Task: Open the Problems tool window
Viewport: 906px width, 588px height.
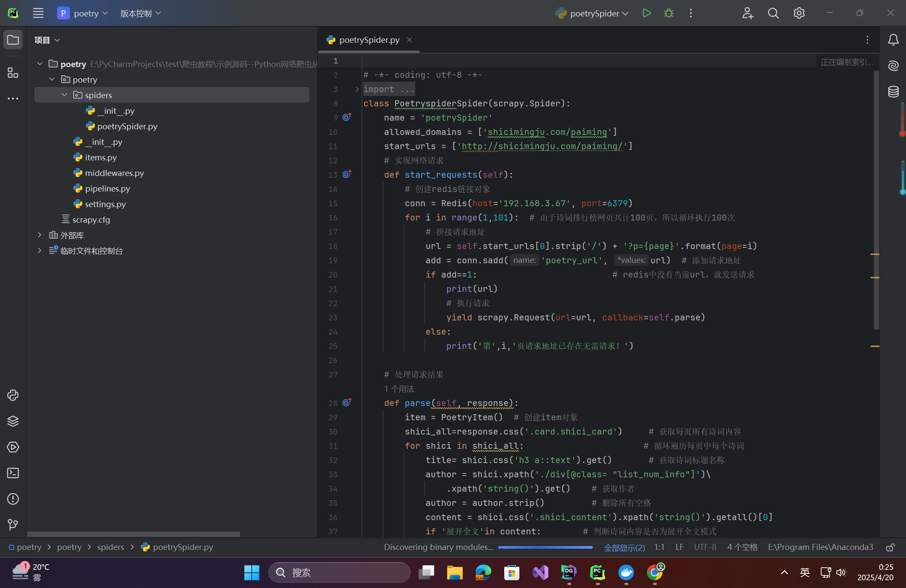Action: coord(13,499)
